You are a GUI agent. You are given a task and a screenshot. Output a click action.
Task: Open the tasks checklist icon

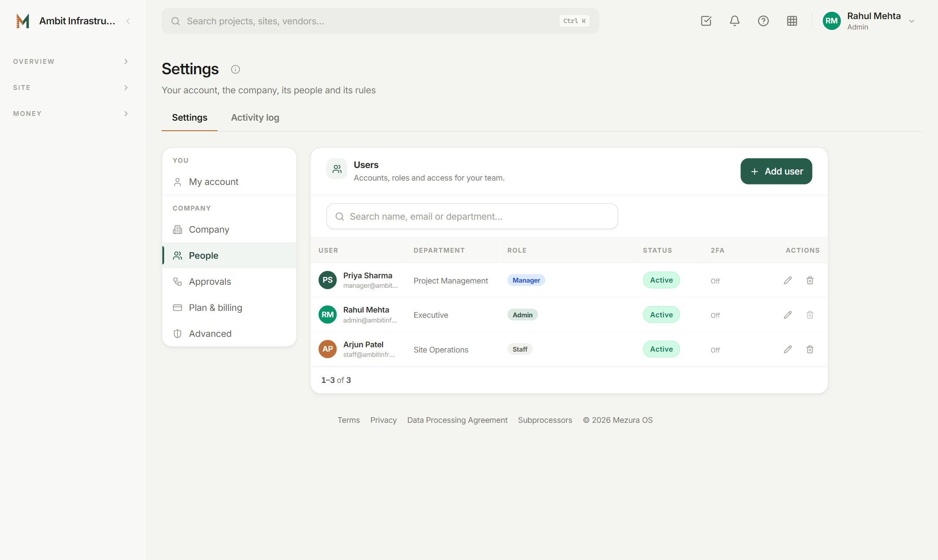tap(706, 21)
